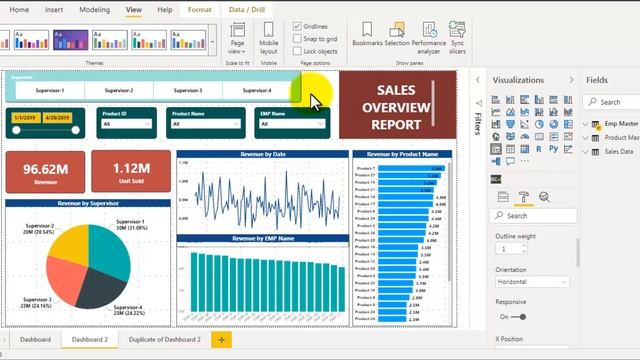Open the Product ID slicer dropdown

tap(127, 124)
